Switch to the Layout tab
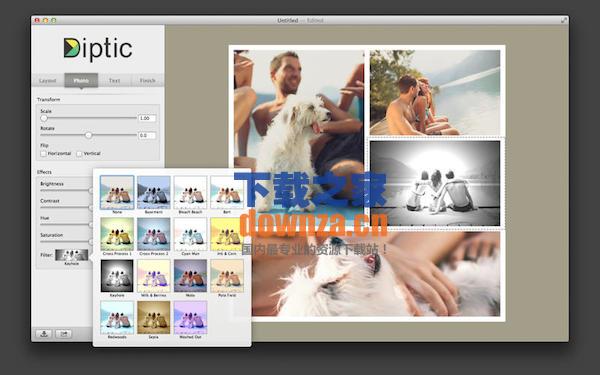600x375 pixels. click(48, 80)
